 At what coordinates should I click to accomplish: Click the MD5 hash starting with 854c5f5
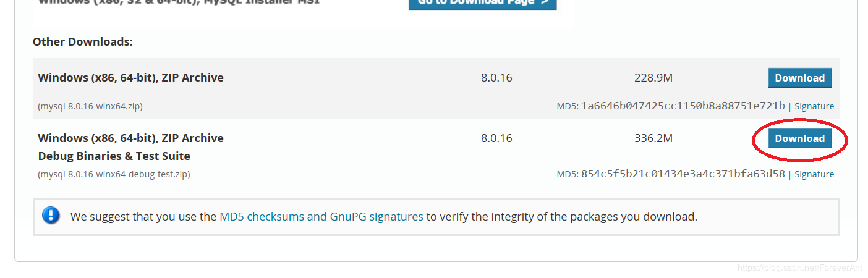tap(683, 174)
